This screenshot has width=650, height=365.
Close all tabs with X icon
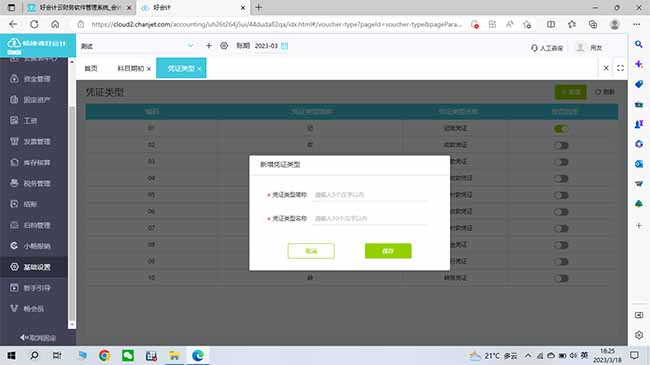coord(606,68)
